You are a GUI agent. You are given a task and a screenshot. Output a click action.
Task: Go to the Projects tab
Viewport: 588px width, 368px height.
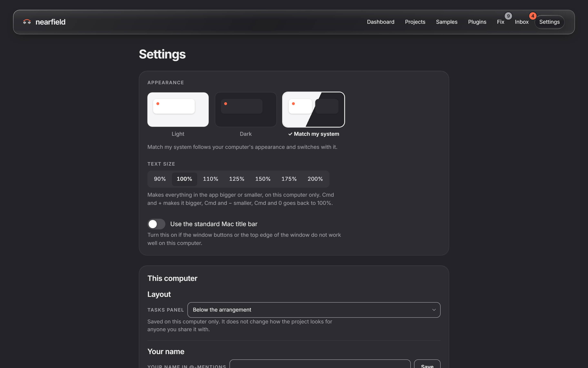coord(415,22)
